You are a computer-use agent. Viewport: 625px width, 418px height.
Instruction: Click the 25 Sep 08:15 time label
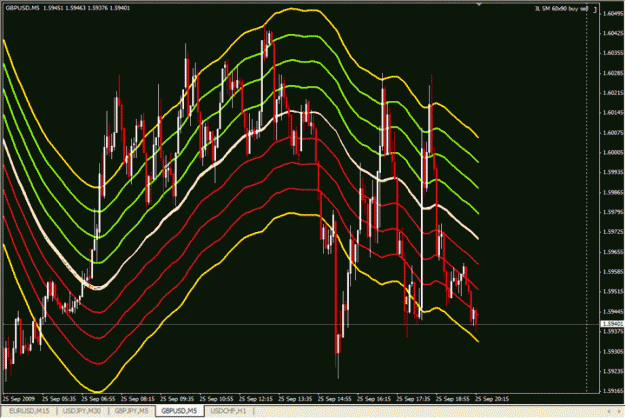point(138,399)
